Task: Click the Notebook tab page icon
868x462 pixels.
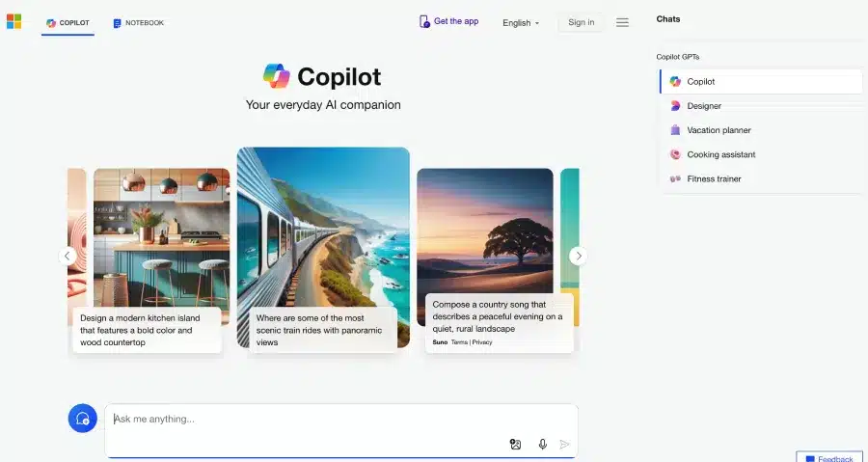Action: pyautogui.click(x=117, y=23)
